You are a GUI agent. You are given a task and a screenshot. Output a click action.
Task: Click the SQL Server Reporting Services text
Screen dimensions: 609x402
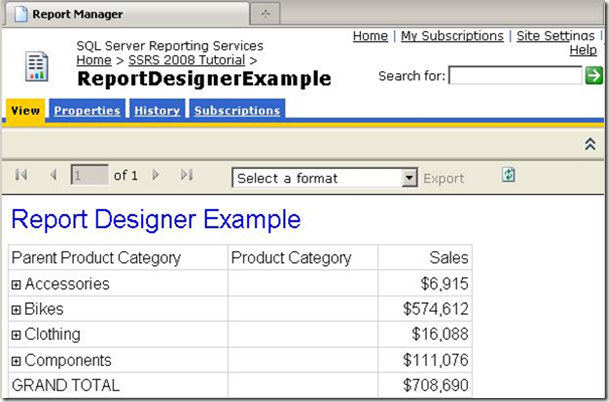click(x=170, y=46)
